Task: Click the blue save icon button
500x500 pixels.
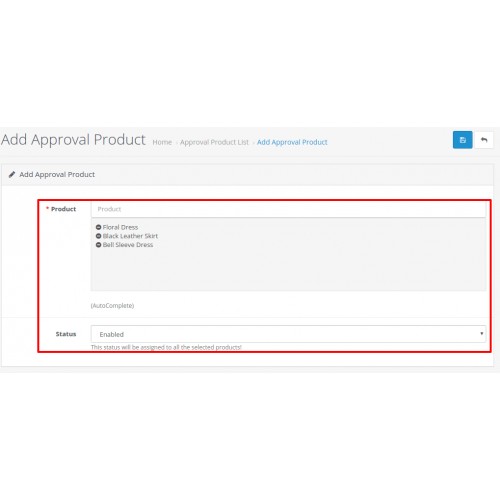Action: pyautogui.click(x=462, y=140)
